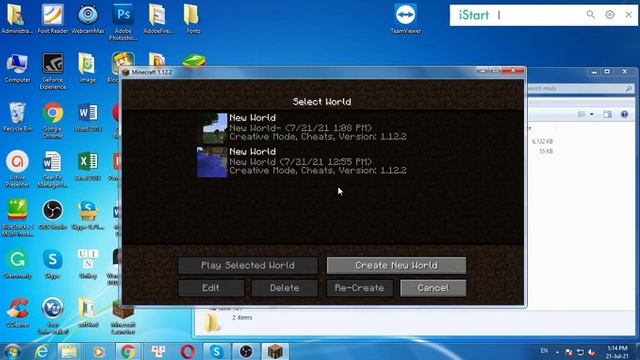The image size is (640, 360).
Task: Open the Explorer change-view dropdown arrow
Action: coord(592,114)
